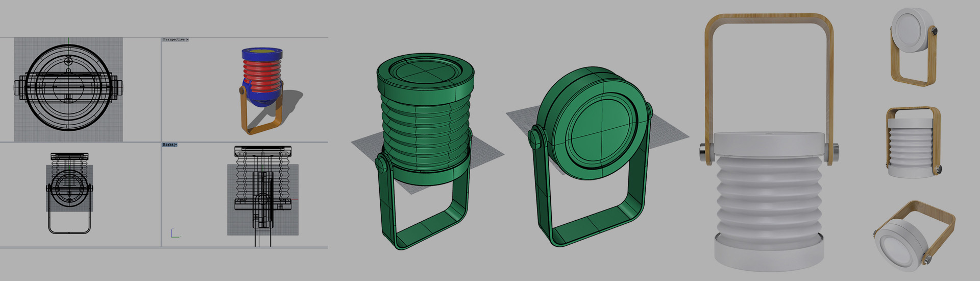980x281 pixels.
Task: Open the middle-right collapsed lantern thumbnail
Action: (x=914, y=143)
